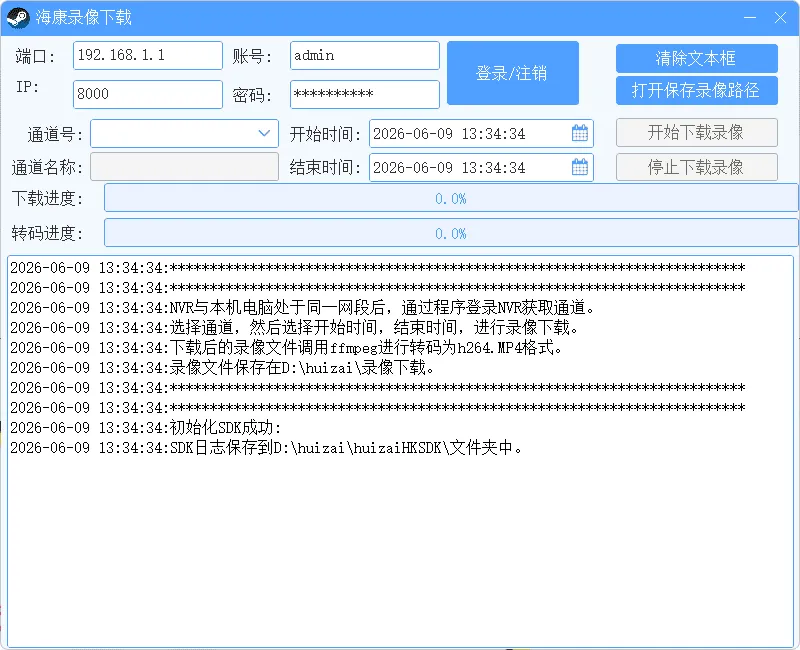Click the 开始时间 datetime field
This screenshot has height=650, width=800.
[x=481, y=133]
